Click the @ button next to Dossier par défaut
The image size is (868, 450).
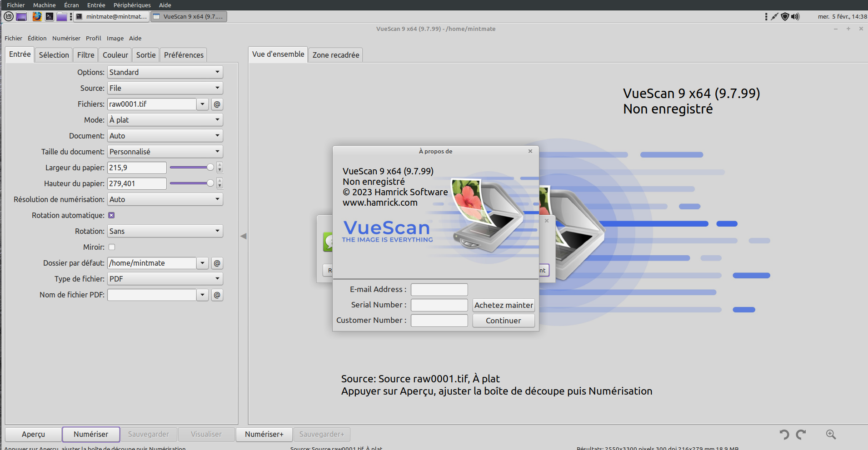217,263
